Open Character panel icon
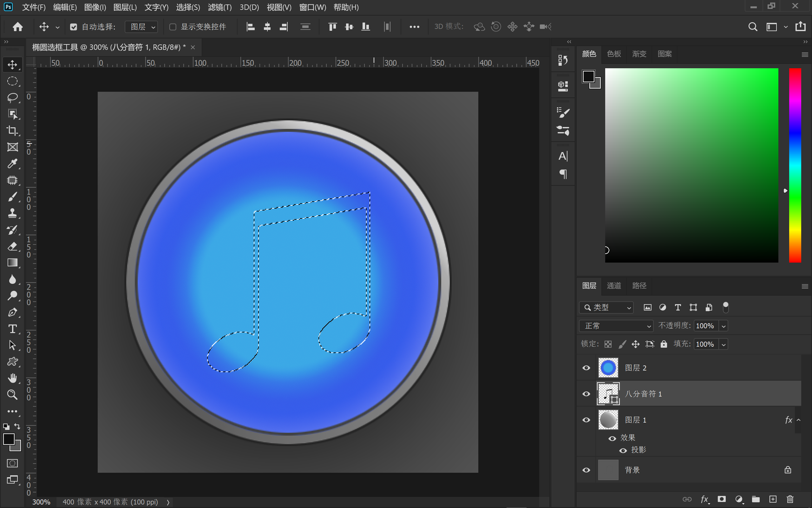Screen dimensions: 812x508 pos(563,156)
